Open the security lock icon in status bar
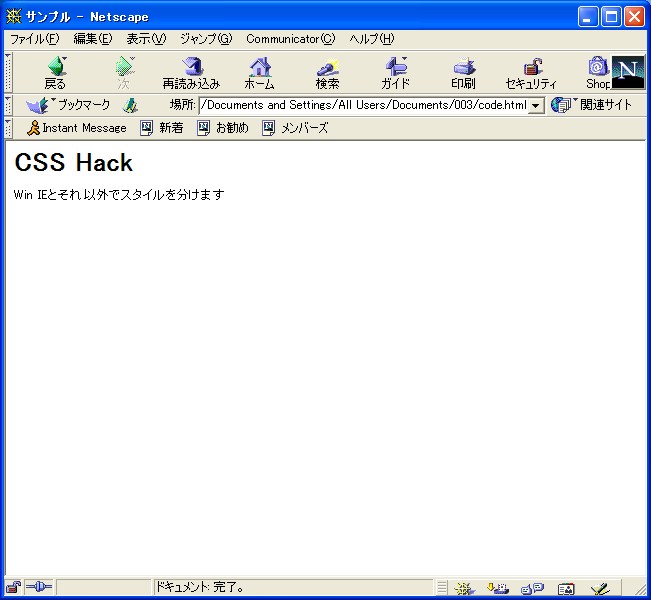 tap(14, 587)
